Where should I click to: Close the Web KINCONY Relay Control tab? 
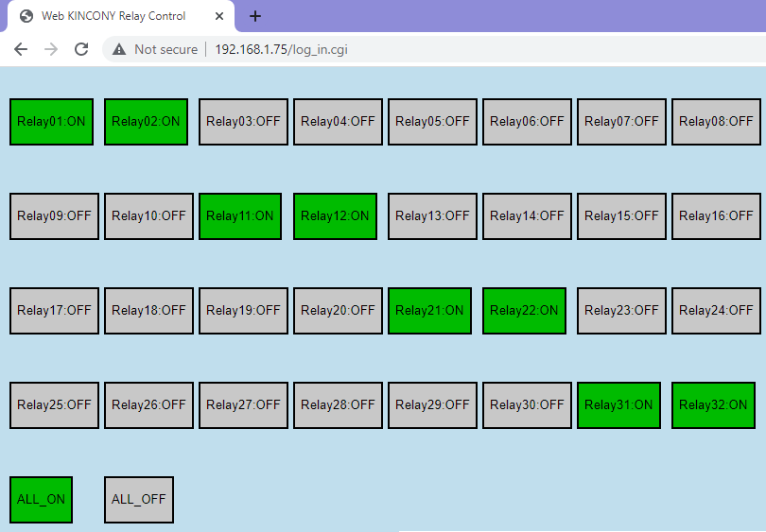[x=219, y=16]
